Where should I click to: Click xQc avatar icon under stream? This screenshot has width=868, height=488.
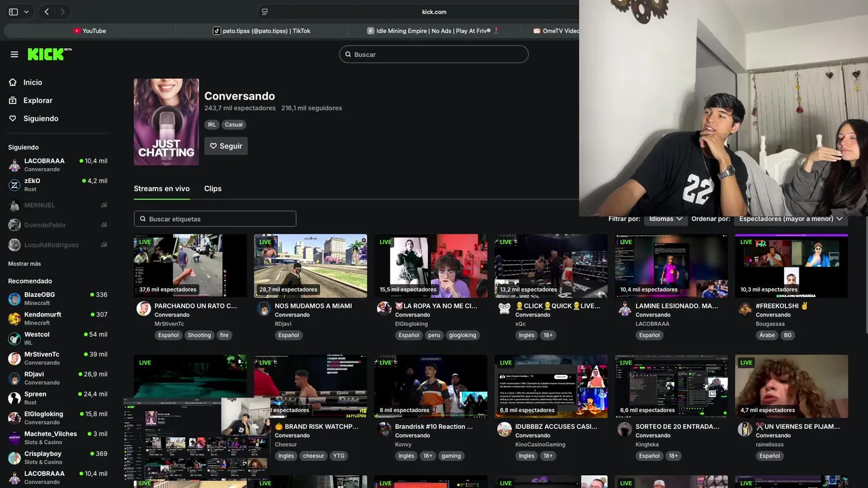[505, 309]
